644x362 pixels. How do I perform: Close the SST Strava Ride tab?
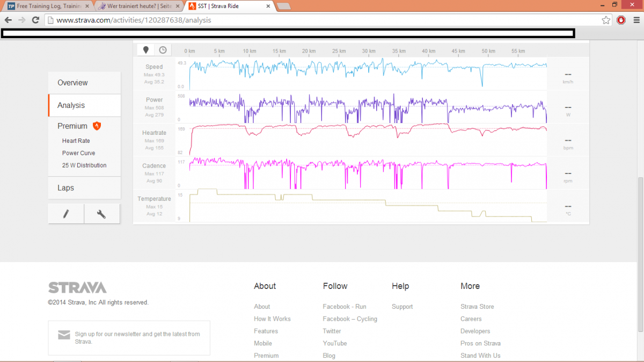click(268, 6)
